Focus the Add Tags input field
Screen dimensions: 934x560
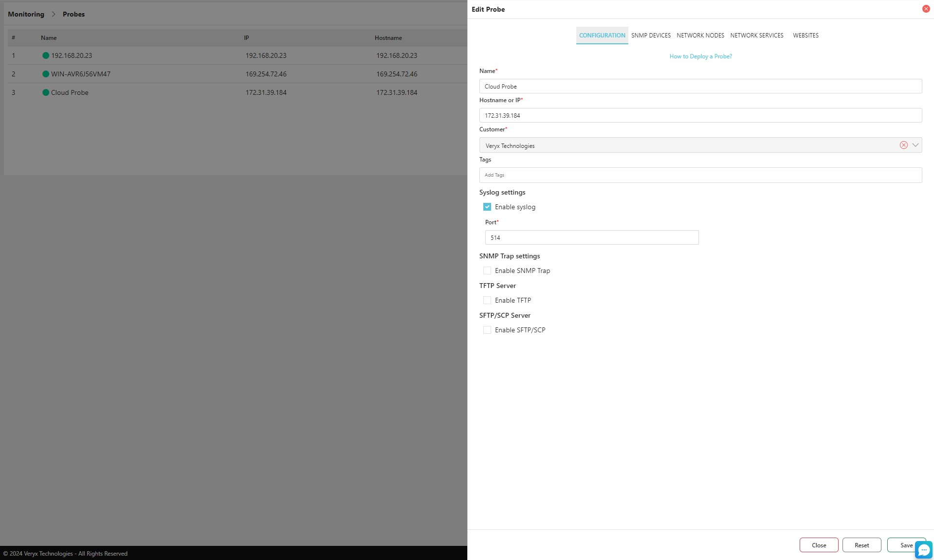tap(700, 175)
